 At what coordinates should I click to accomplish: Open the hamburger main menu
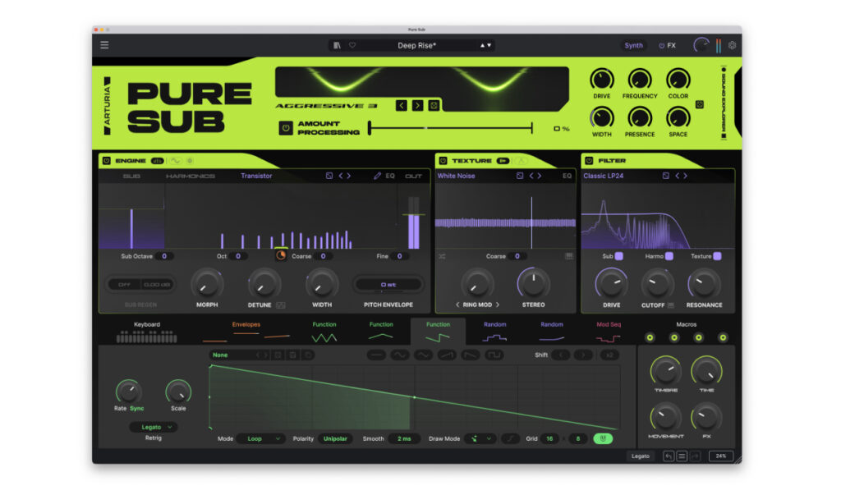104,45
